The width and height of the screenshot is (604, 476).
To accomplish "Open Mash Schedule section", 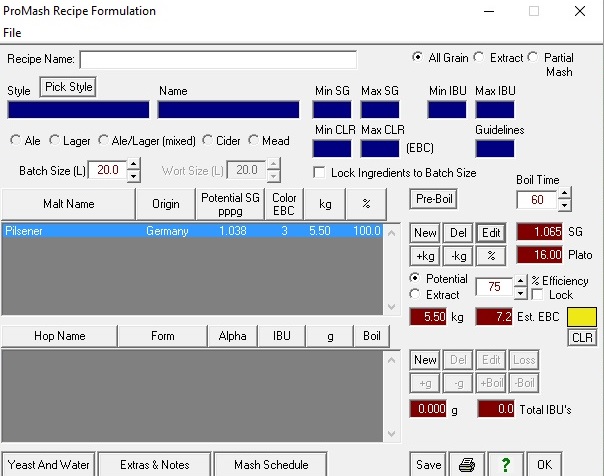I will (x=271, y=464).
